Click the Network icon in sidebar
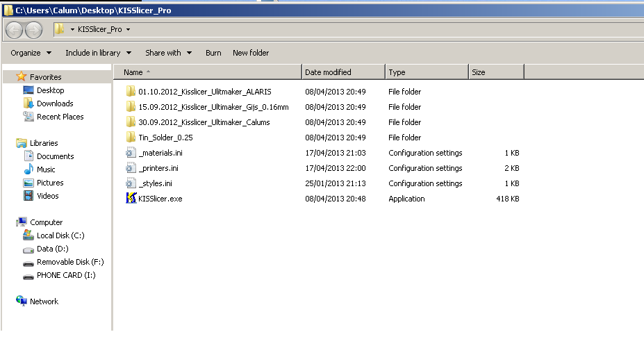This screenshot has height=348, width=644. tap(22, 301)
